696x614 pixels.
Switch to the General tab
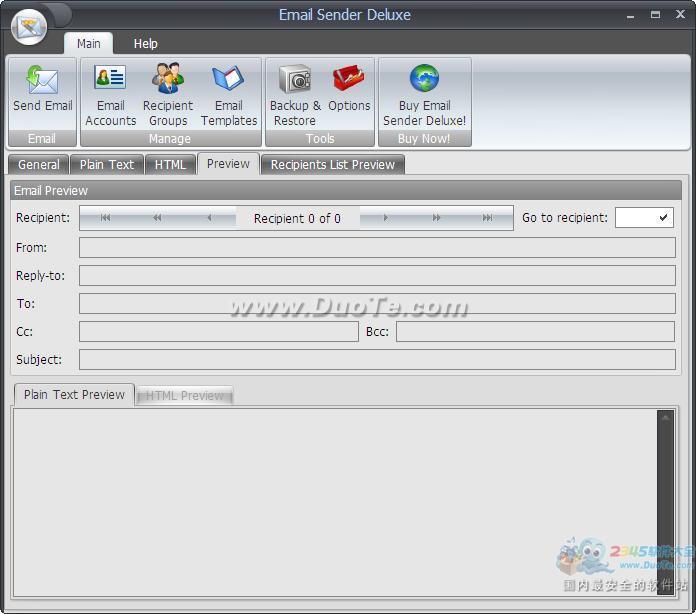coord(39,165)
